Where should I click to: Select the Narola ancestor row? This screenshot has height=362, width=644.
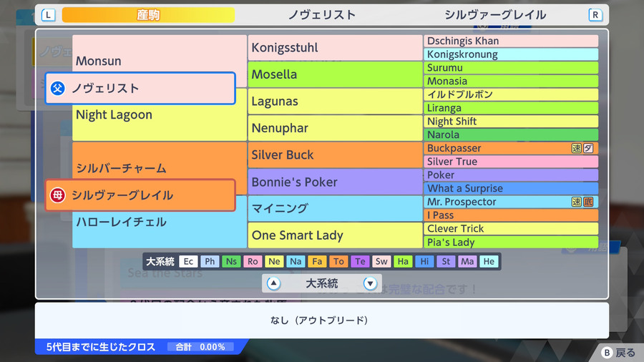[x=511, y=134]
